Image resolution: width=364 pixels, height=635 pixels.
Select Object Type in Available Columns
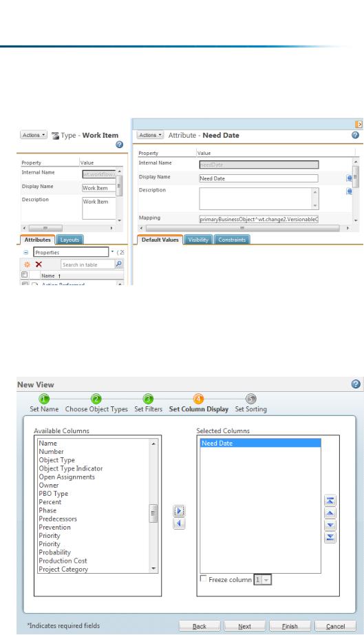click(x=56, y=460)
